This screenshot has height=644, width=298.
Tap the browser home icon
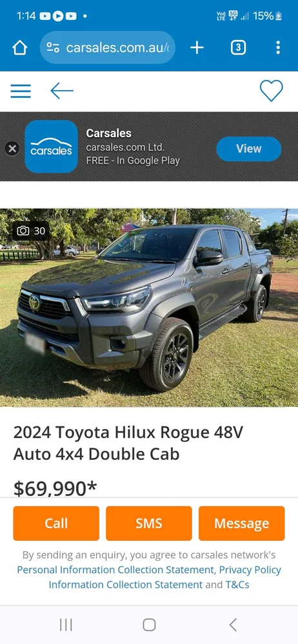pos(20,48)
